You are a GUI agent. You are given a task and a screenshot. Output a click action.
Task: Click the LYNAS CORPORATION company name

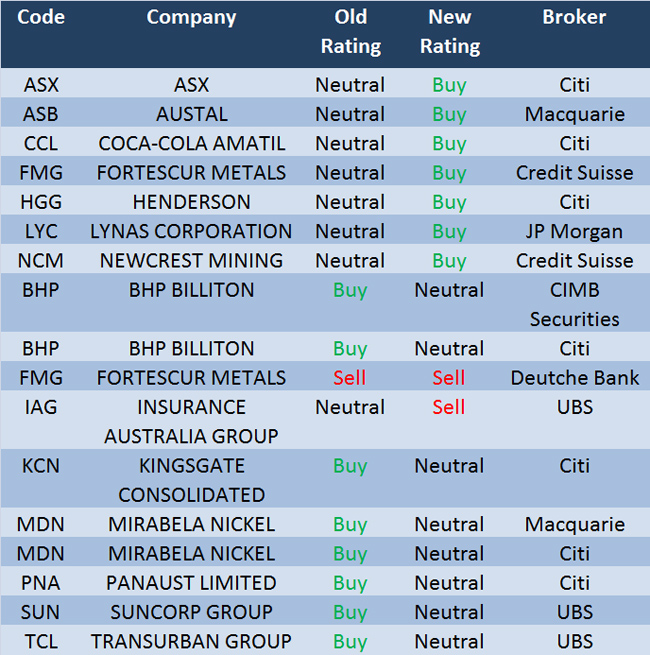[x=191, y=231]
